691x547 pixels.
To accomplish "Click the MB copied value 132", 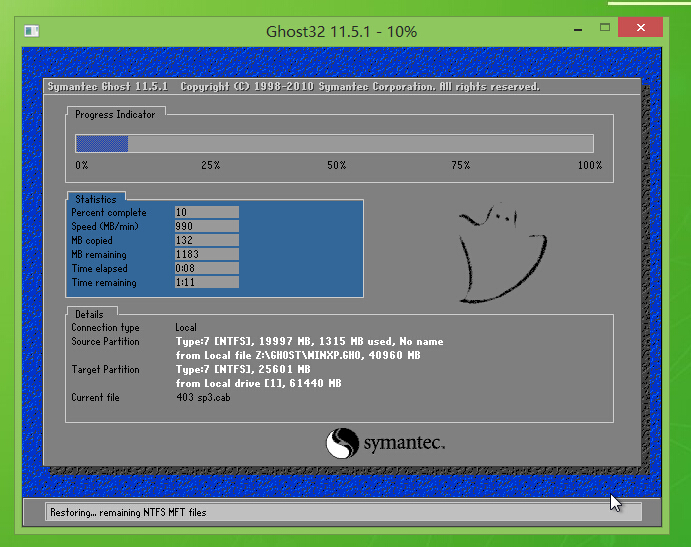I will (207, 240).
